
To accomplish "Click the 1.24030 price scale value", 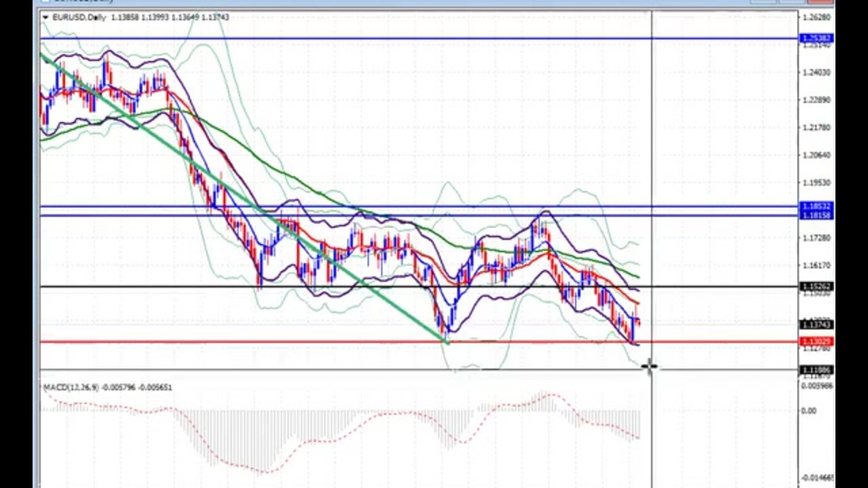I will coord(816,72).
